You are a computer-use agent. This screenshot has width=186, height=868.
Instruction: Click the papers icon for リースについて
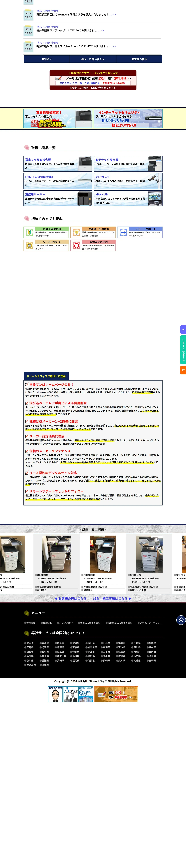click(x=29, y=245)
